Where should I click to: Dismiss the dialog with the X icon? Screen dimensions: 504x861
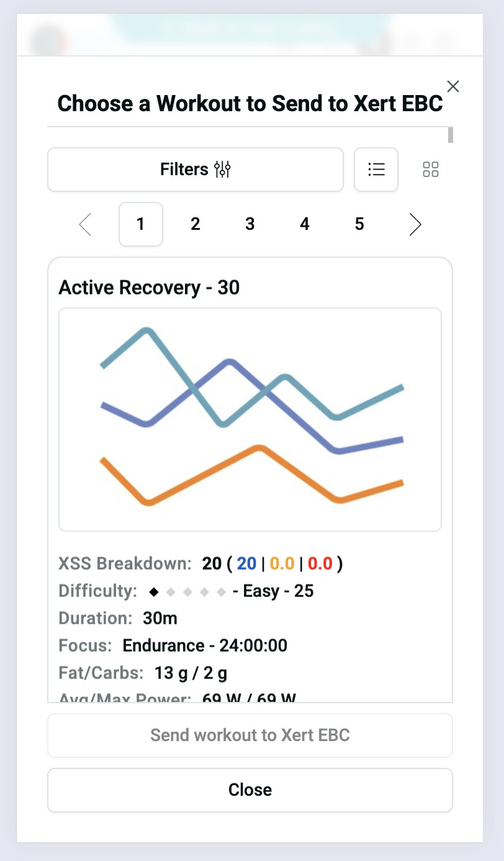[453, 86]
